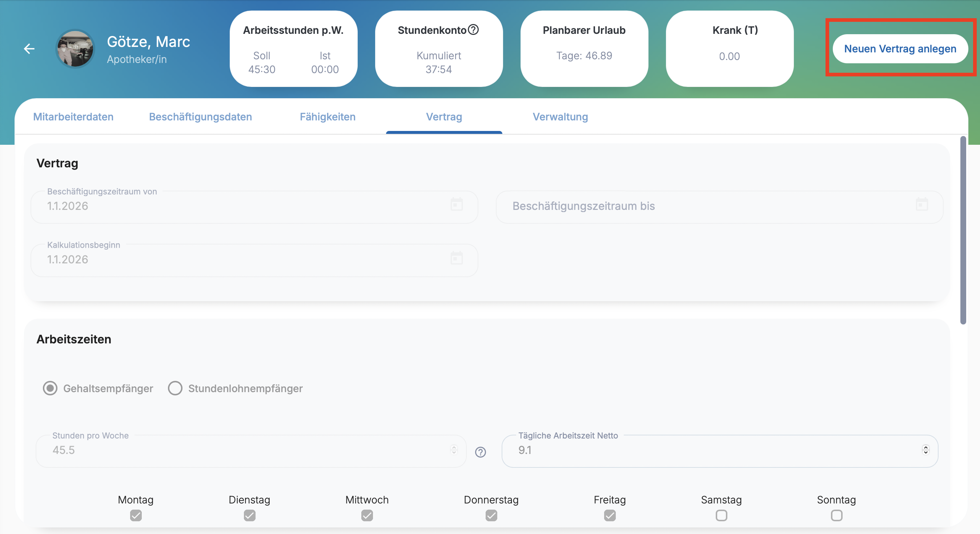Viewport: 980px width, 534px height.
Task: Open calendar icon for Beschäftigungszeitraum bis
Action: tap(921, 204)
